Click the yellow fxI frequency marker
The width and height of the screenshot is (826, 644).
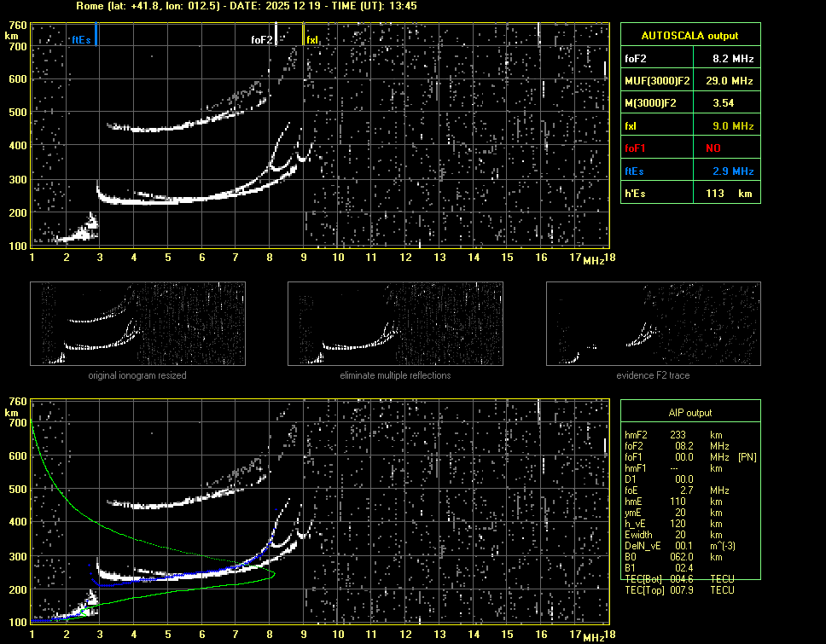click(304, 35)
